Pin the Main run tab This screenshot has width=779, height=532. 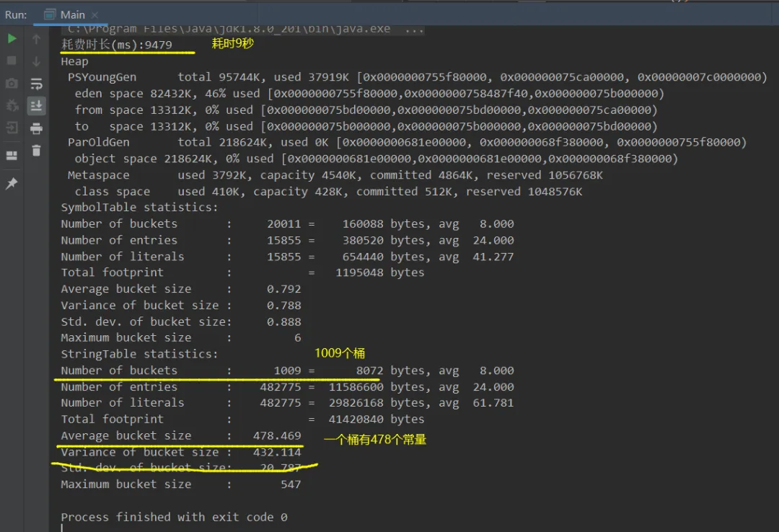(12, 183)
